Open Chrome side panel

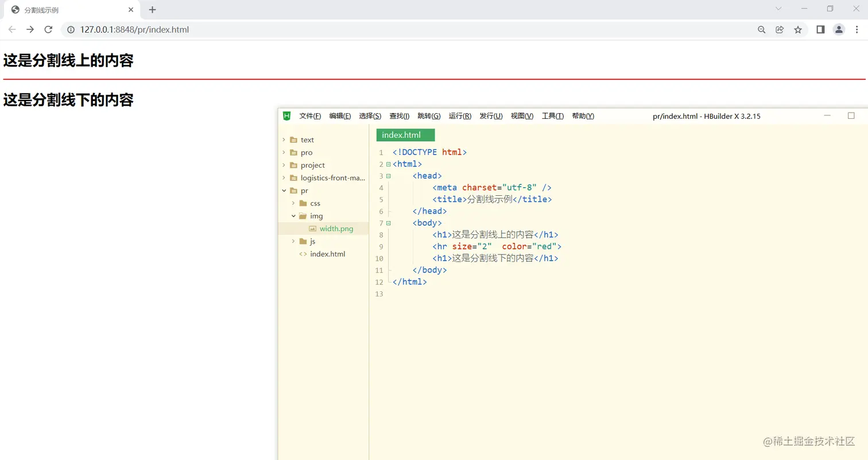820,30
